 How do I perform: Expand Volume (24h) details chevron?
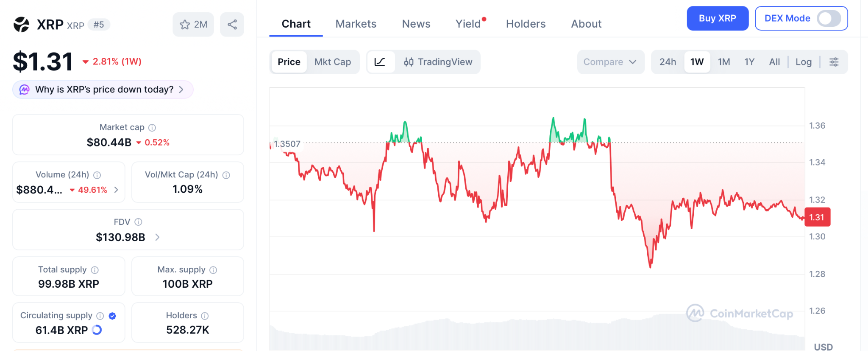click(116, 190)
